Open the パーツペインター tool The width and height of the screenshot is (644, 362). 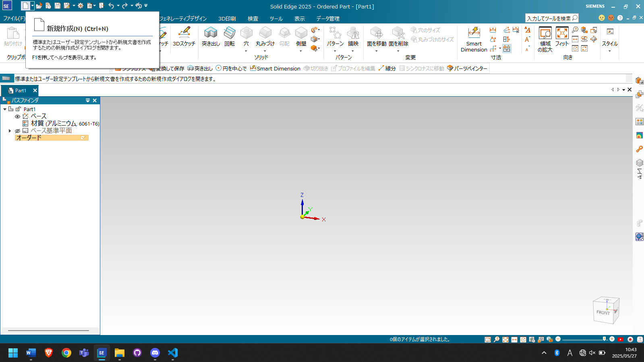[467, 68]
